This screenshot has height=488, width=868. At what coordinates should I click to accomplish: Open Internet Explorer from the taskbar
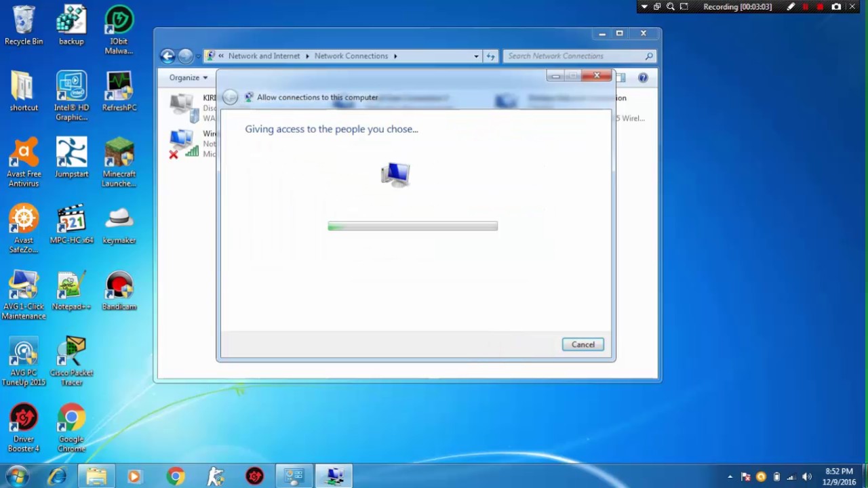pyautogui.click(x=57, y=476)
